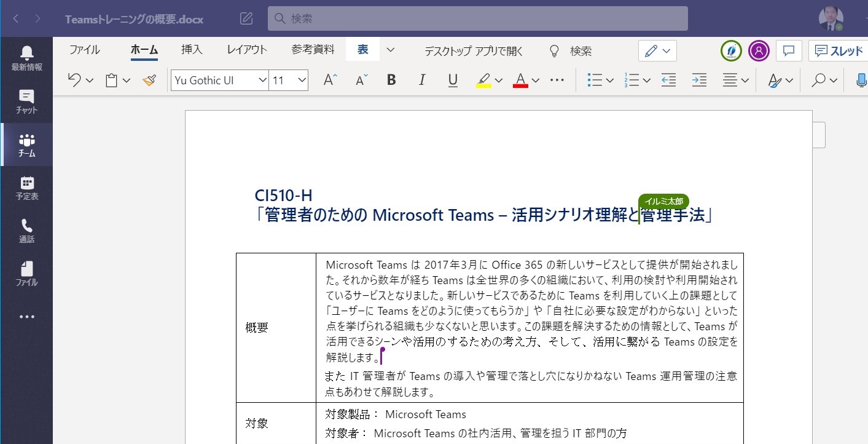868x444 pixels.
Task: Expand the Paste options dropdown arrow
Action: [x=127, y=81]
